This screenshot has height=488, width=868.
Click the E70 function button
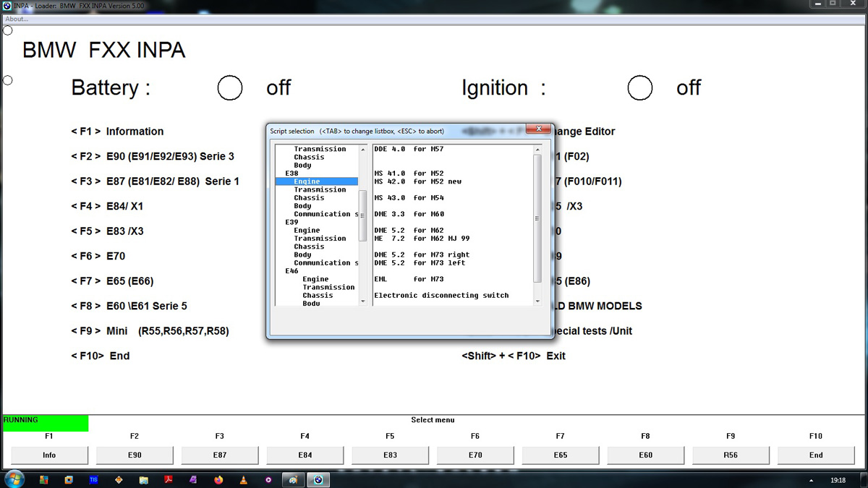click(x=475, y=455)
